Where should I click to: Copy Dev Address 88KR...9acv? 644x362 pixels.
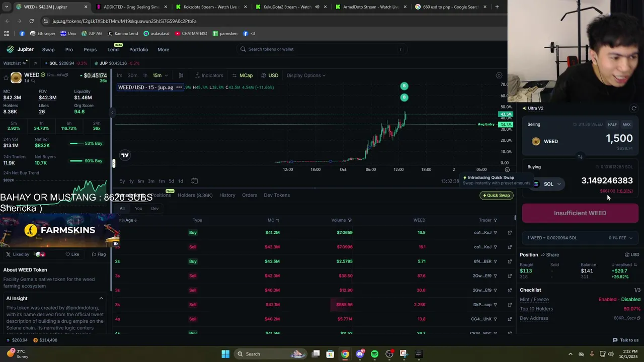(x=638, y=318)
